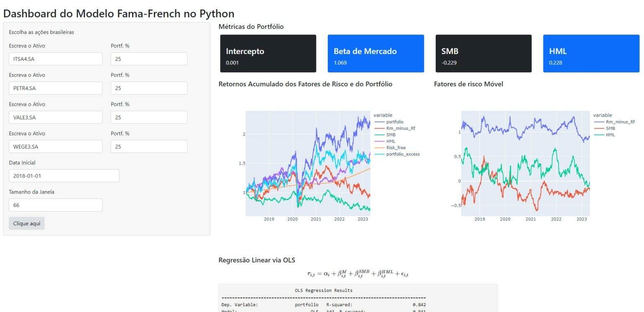
Task: Select the 'Intercepto' metric card
Action: [268, 53]
